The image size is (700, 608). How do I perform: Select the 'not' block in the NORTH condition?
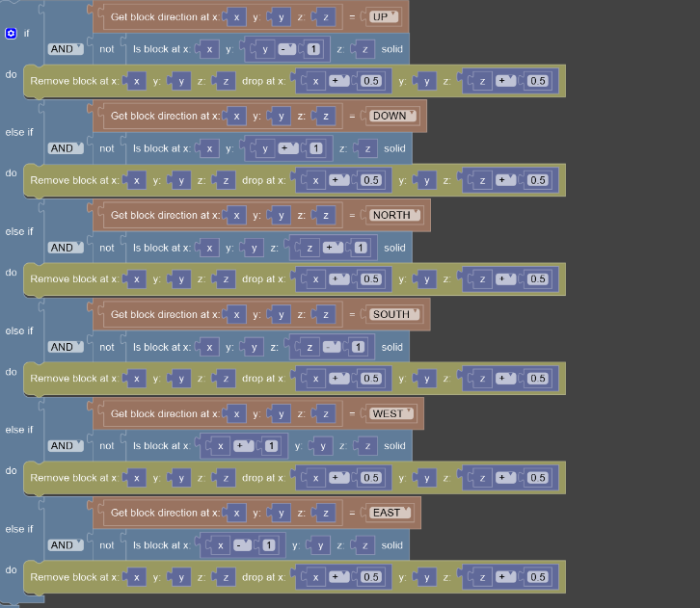click(107, 248)
